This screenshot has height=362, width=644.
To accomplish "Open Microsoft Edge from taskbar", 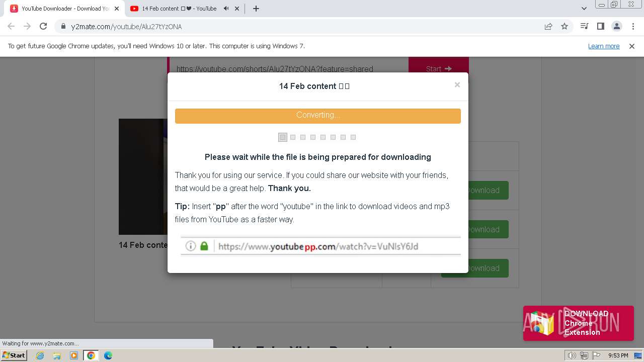I will coord(108,355).
